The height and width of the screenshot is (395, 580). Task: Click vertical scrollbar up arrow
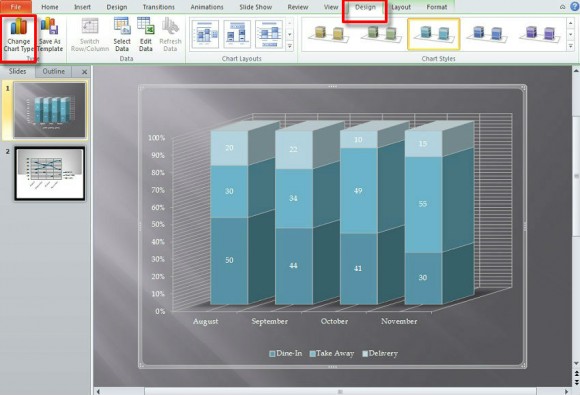(x=576, y=70)
